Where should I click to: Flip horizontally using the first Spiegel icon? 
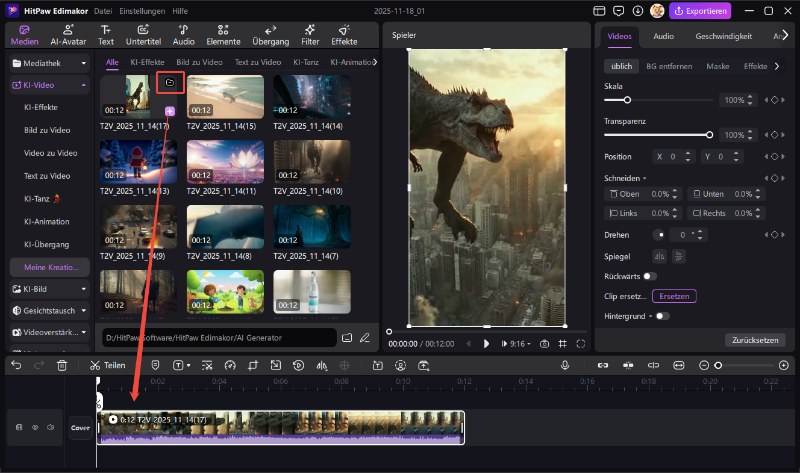pos(660,257)
